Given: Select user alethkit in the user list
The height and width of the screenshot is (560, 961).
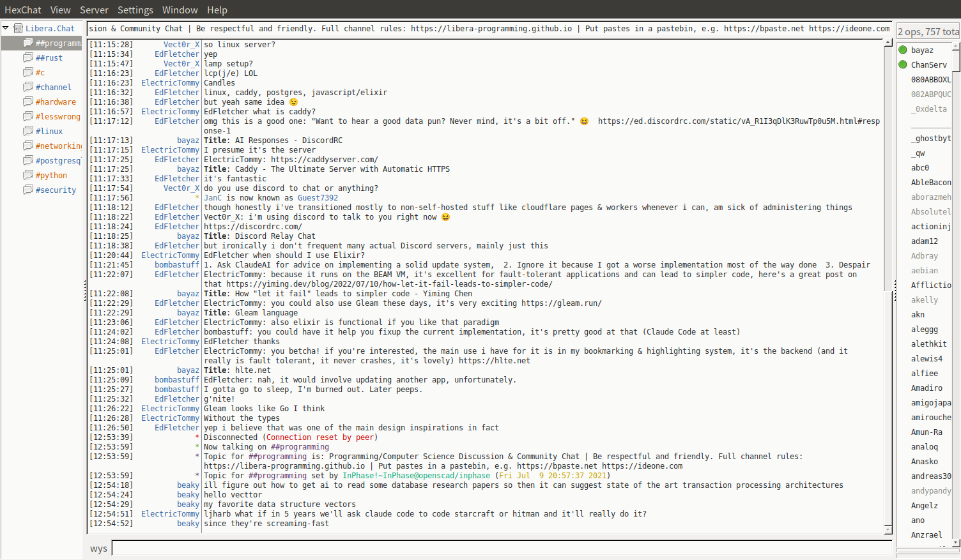Looking at the screenshot, I should [928, 344].
